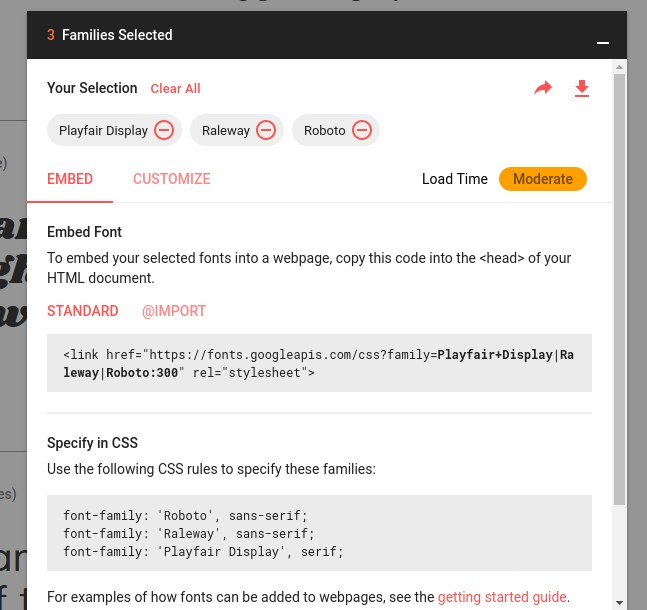This screenshot has height=610, width=647.
Task: Click the 'Raleway', sans-serif CSS line
Action: 189,534
